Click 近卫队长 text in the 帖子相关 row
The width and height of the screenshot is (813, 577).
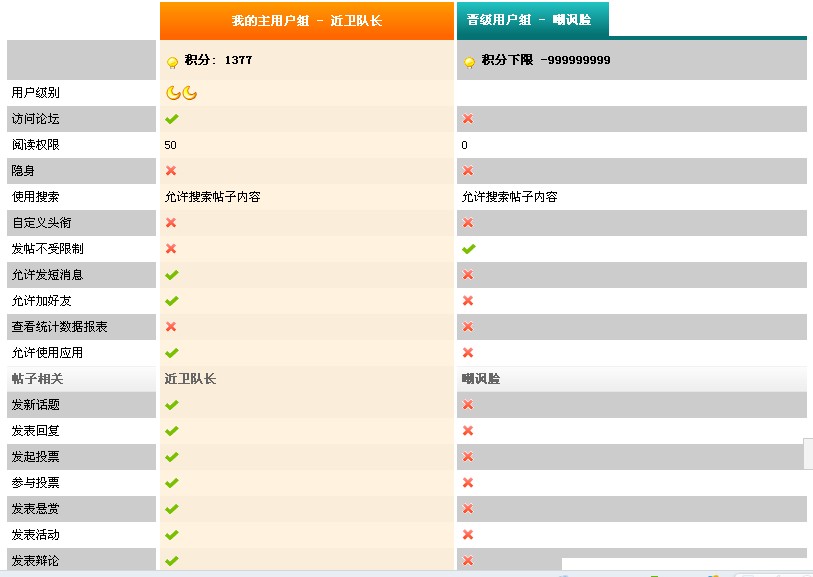tap(190, 379)
